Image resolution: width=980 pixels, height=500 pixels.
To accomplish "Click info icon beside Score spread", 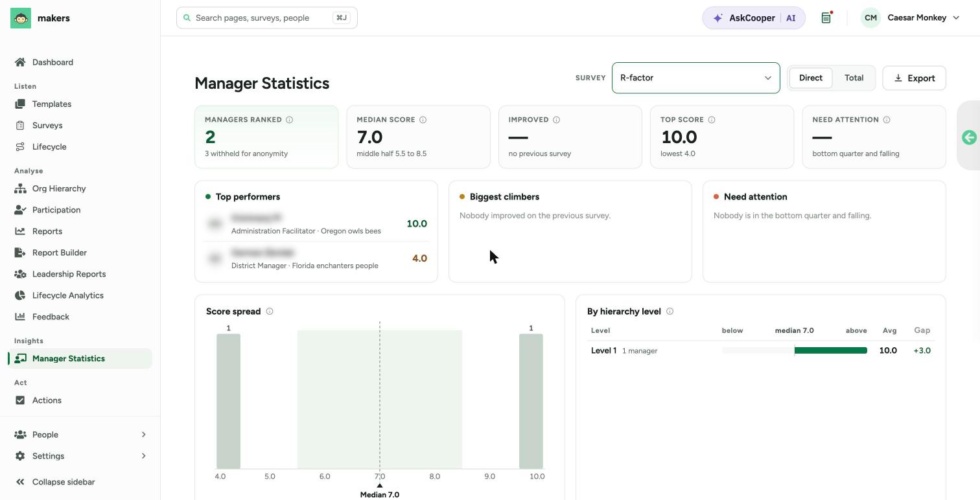I will pyautogui.click(x=270, y=312).
